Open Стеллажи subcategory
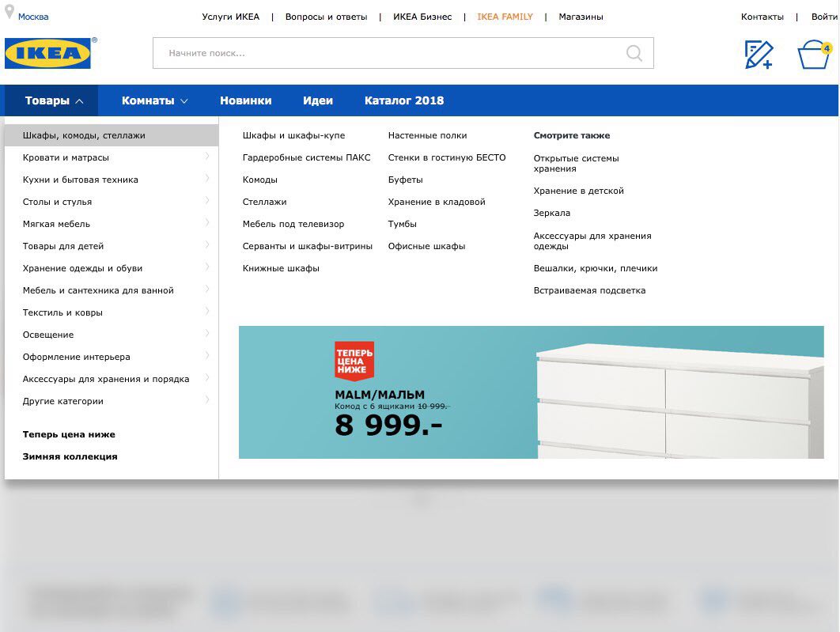The width and height of the screenshot is (840, 632). (265, 202)
